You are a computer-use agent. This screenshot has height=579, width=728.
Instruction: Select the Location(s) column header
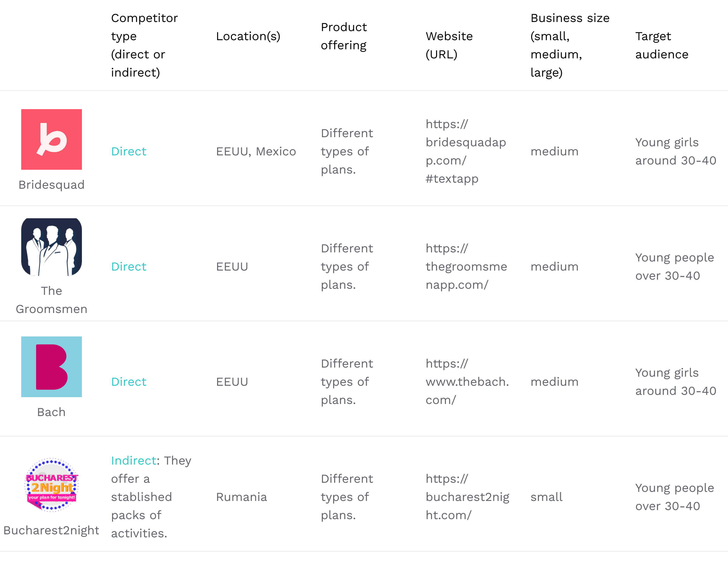click(248, 36)
